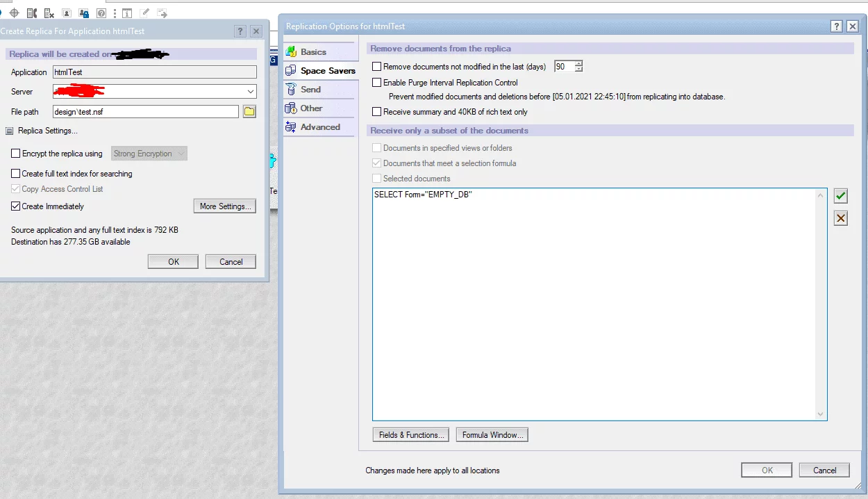
Task: Click the folder browse icon beside File path
Action: [x=249, y=112]
